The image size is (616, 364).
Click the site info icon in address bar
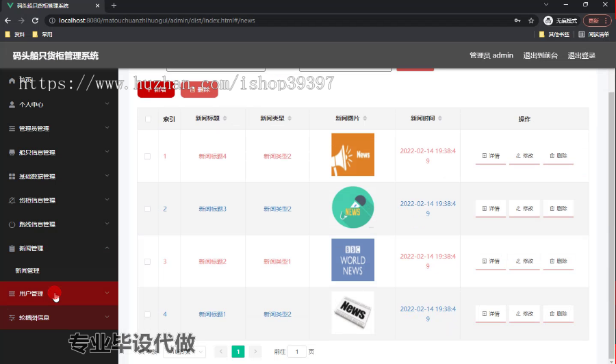point(52,21)
